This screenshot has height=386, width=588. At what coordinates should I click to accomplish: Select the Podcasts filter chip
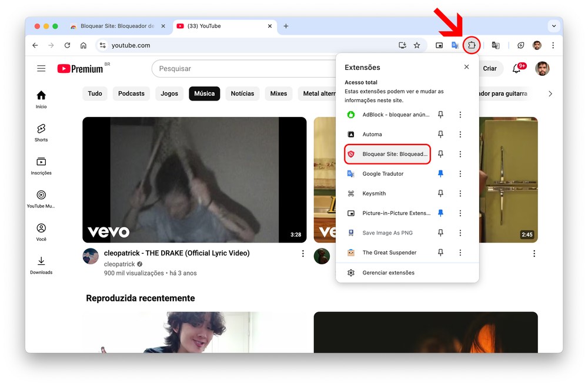click(131, 93)
